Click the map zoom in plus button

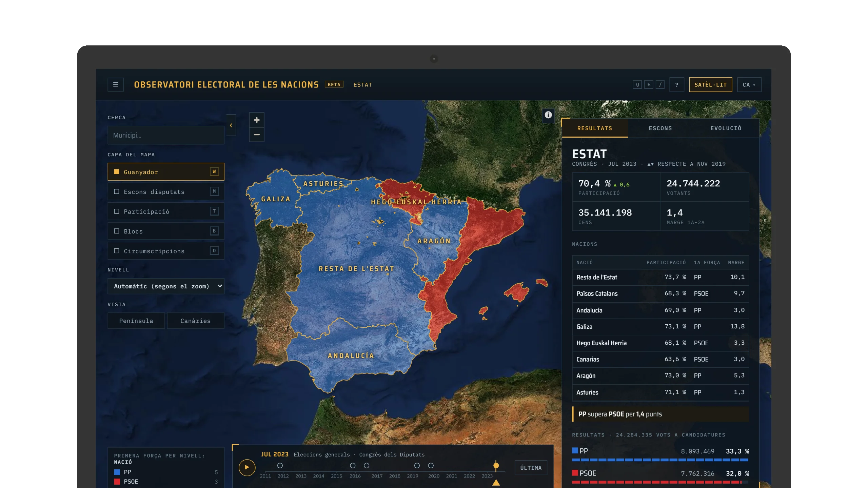point(257,120)
